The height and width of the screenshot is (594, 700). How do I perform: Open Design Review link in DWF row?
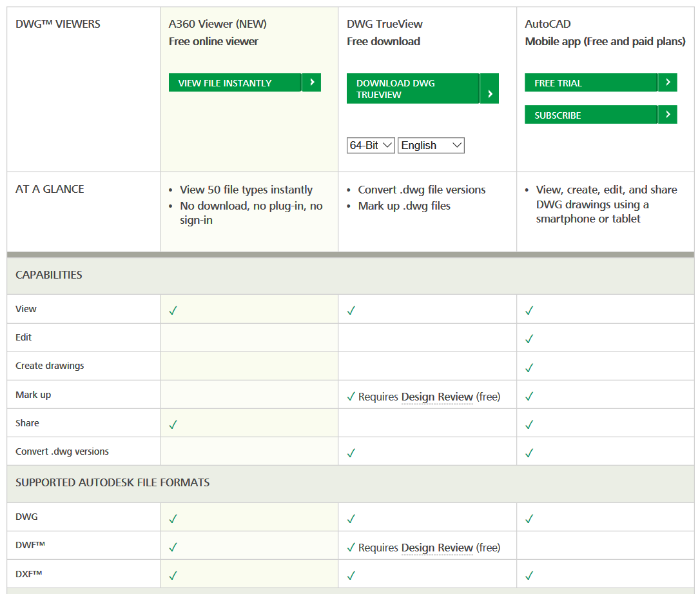pos(437,548)
